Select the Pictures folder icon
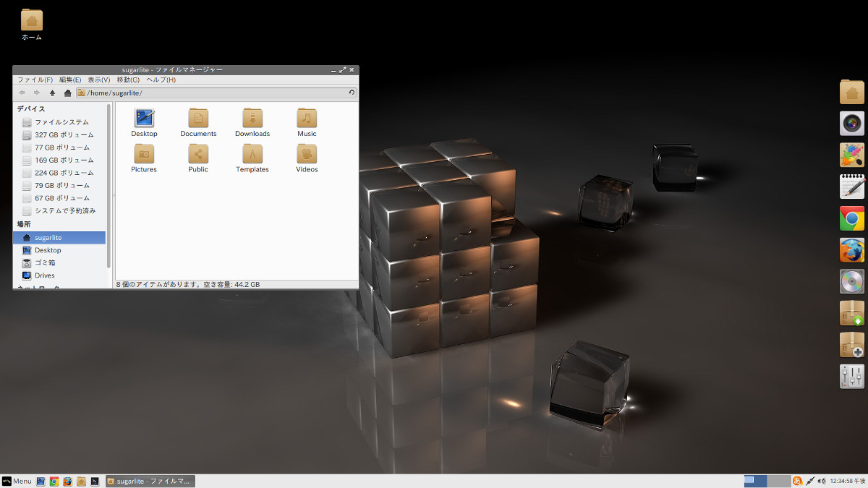Viewport: 868px width, 488px height. coord(144,153)
